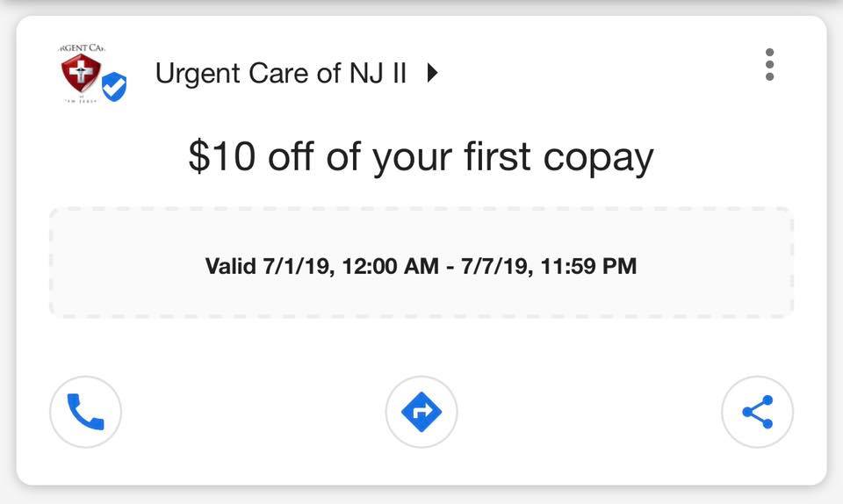The width and height of the screenshot is (843, 504).
Task: Click the blue verified checkmark shield badge
Action: (114, 87)
